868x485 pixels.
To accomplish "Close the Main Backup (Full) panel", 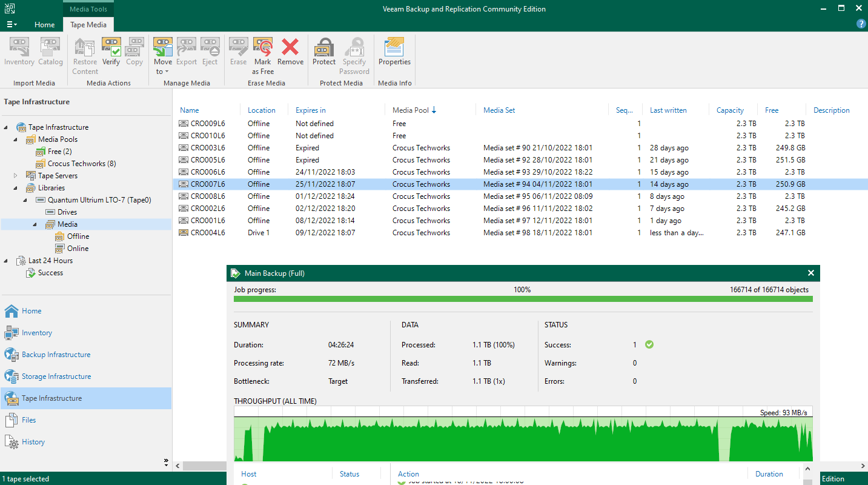I will click(811, 273).
